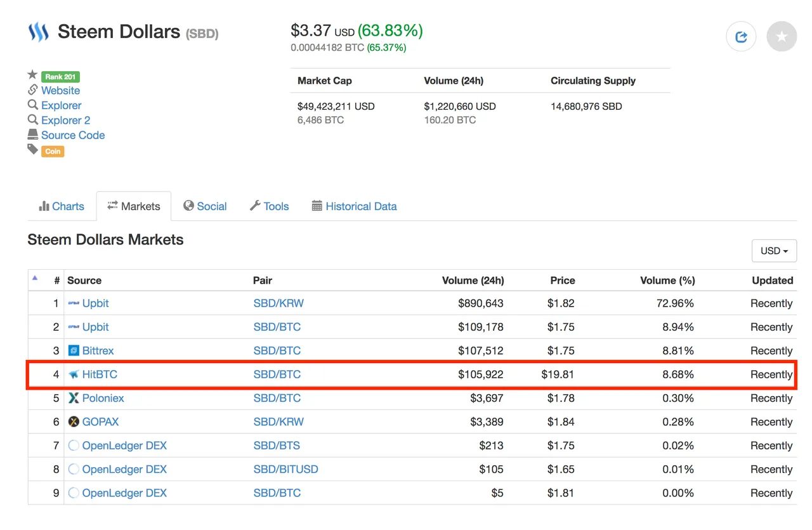Click the Poloniex logo icon
The image size is (812, 530).
pos(74,398)
